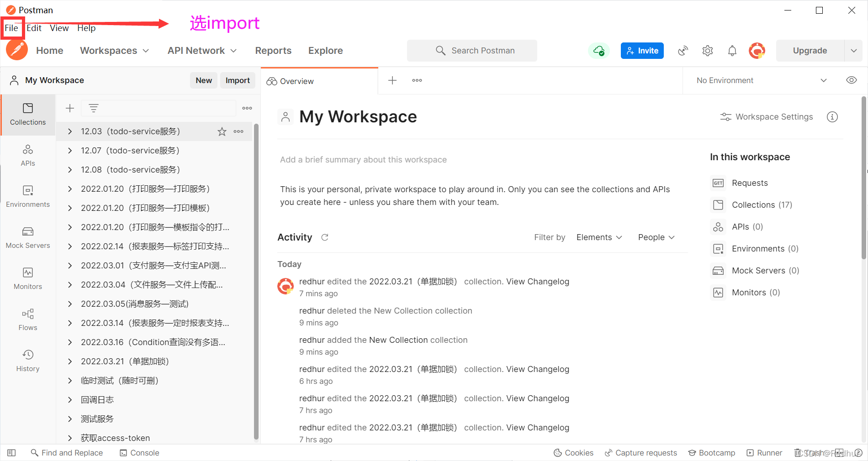
Task: Open more actions for 12.03 collection
Action: tap(238, 131)
